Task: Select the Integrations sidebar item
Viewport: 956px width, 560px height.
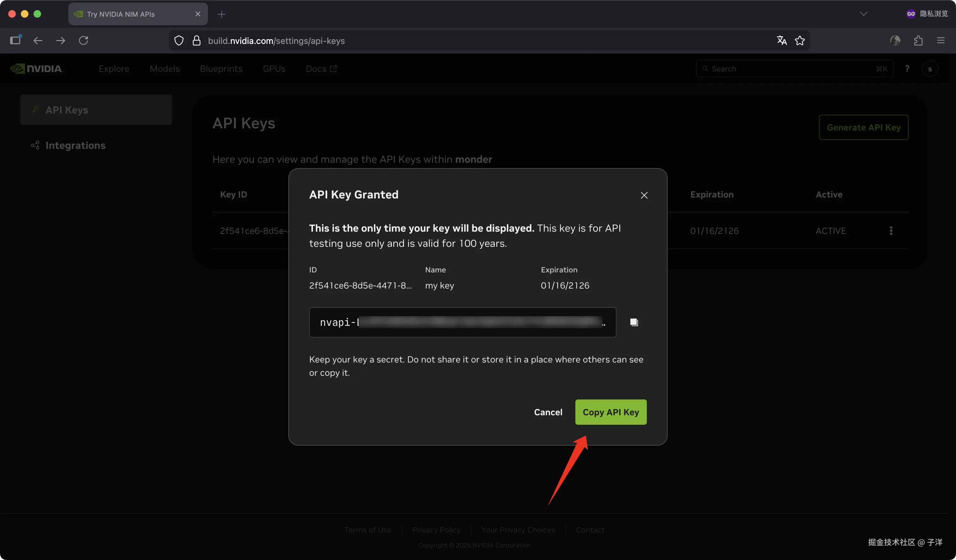Action: [75, 146]
